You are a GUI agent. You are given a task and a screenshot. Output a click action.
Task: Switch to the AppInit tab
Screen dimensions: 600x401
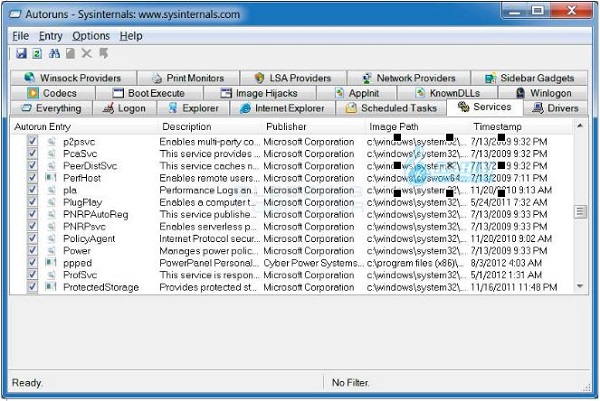tap(357, 93)
